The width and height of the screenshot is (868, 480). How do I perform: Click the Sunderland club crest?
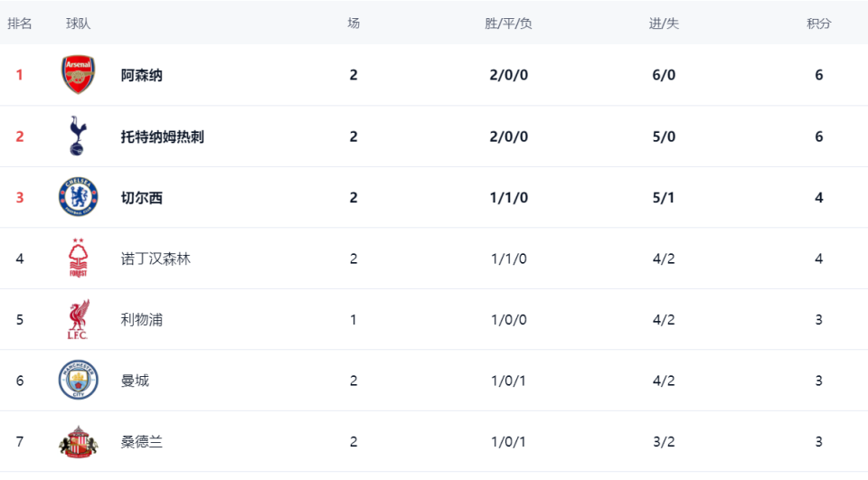click(78, 442)
